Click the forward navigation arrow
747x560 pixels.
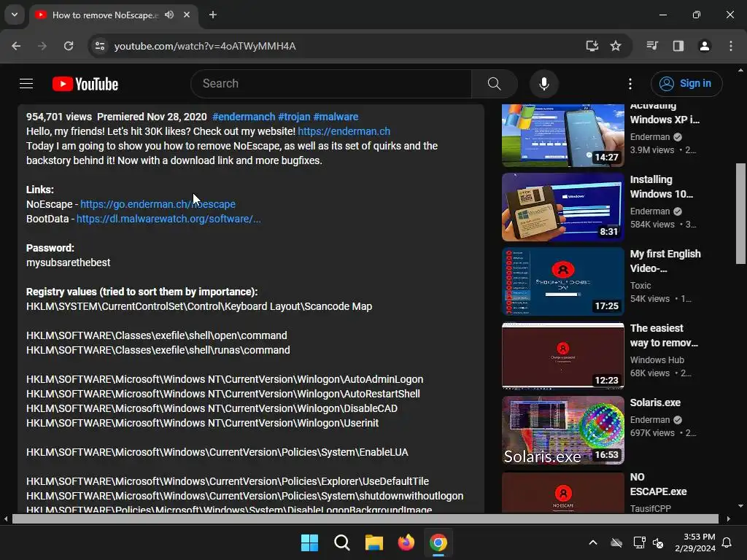(42, 46)
